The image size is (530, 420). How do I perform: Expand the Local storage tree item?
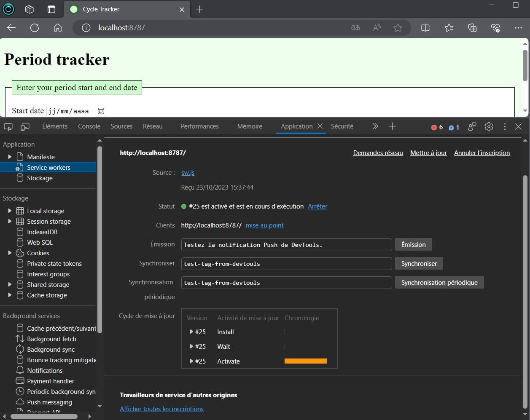pyautogui.click(x=9, y=211)
